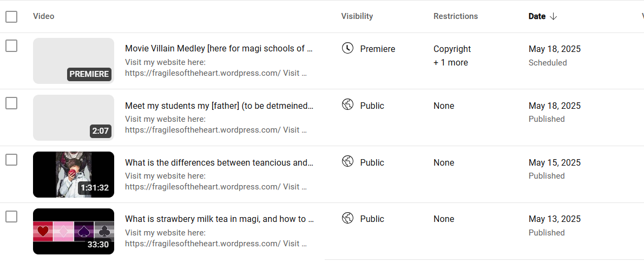Open the 1:31:32 video thumbnail

click(74, 174)
